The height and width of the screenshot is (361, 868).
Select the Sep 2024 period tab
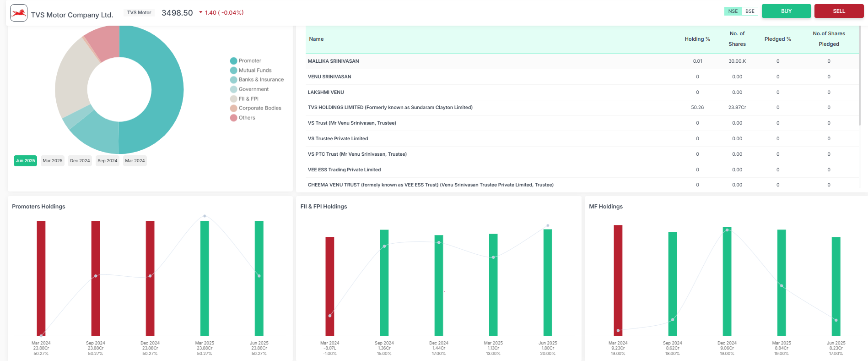[x=108, y=161]
